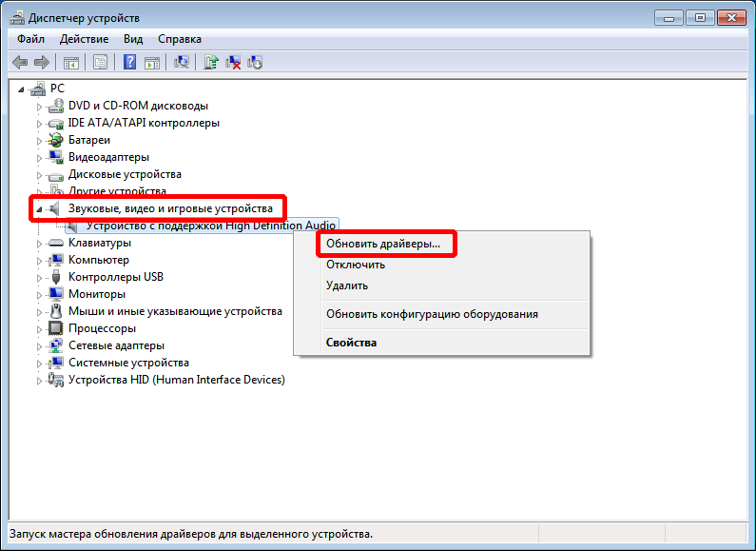The width and height of the screenshot is (756, 551).
Task: Click the Диспетчер устройств title bar text
Action: tap(84, 18)
